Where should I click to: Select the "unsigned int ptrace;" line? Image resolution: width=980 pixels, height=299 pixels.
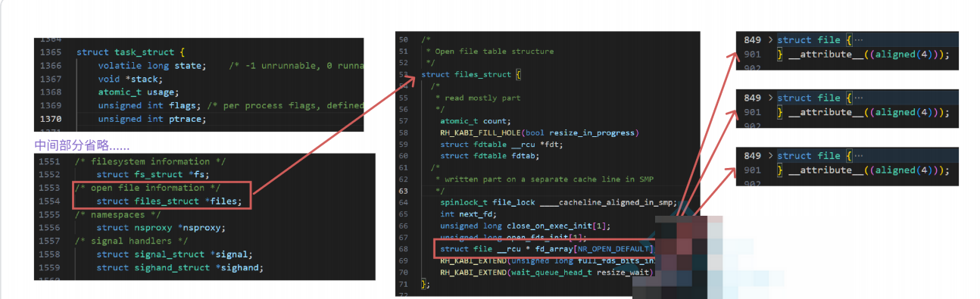152,119
